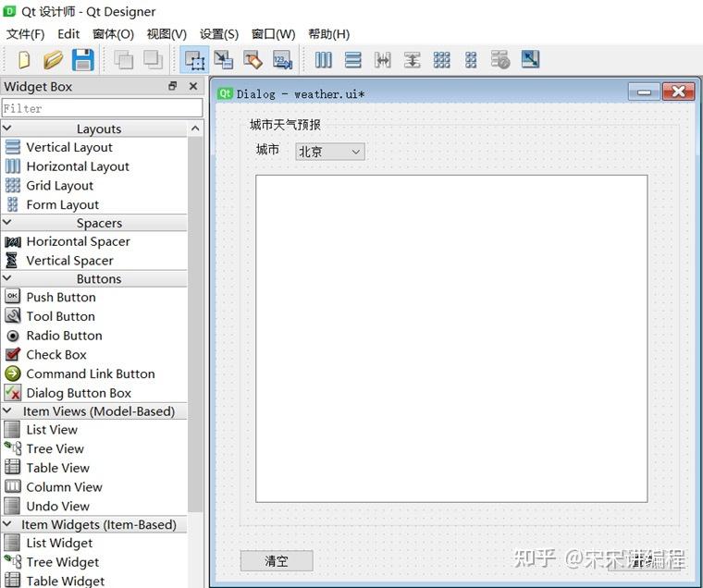This screenshot has width=703, height=588.
Task: Select Tool Button widget in Widget Box
Action: [x=94, y=316]
